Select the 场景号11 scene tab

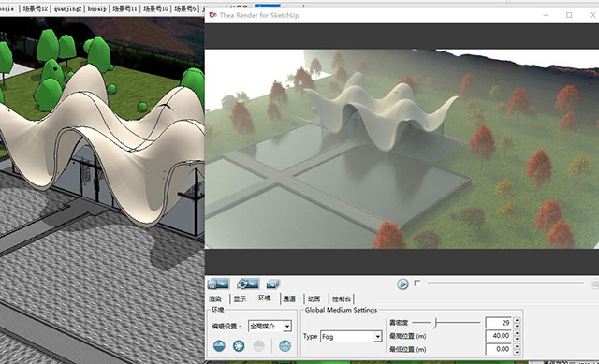pos(124,8)
